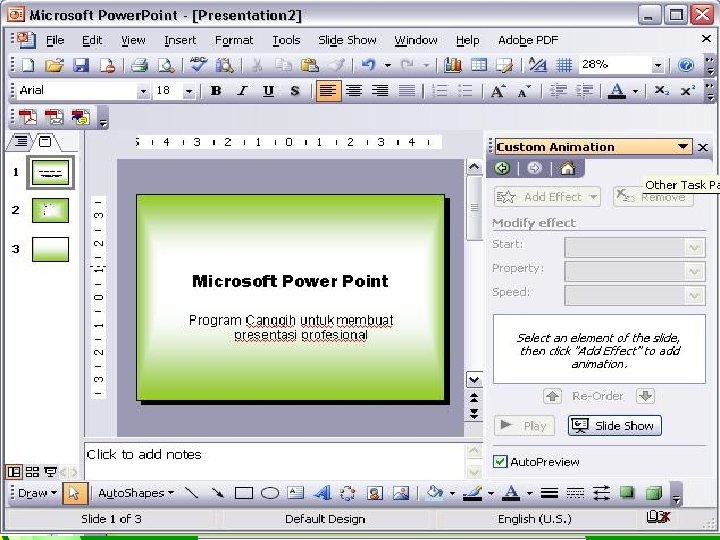Switch to Normal View button
720x540 pixels.
(x=14, y=472)
